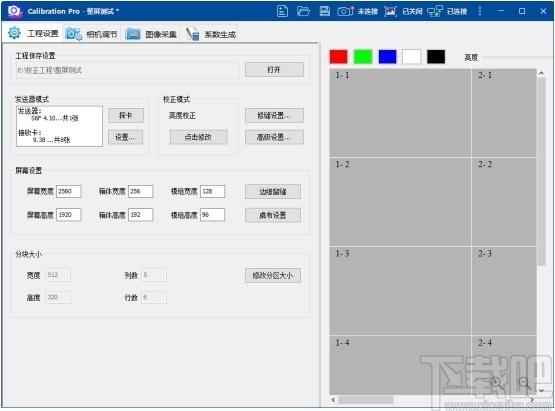Click the preview horizontal scrollbar left arrow
The image size is (555, 411).
coord(333,400)
